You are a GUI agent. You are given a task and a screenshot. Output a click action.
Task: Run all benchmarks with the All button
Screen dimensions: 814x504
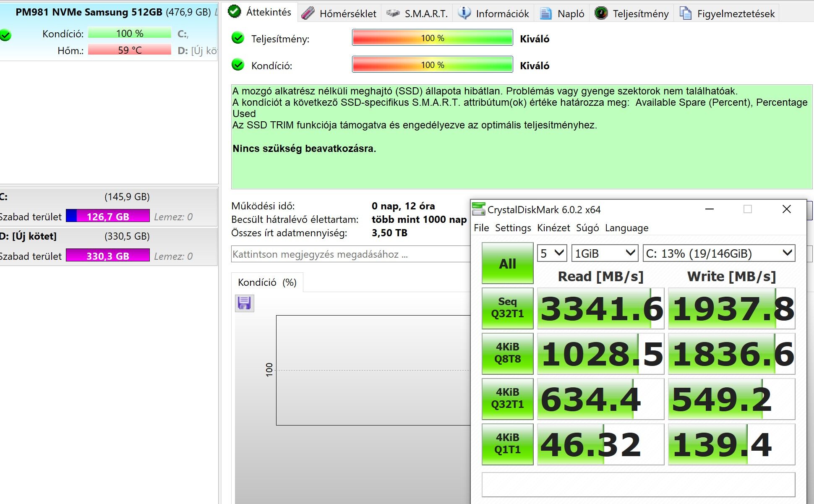point(507,264)
